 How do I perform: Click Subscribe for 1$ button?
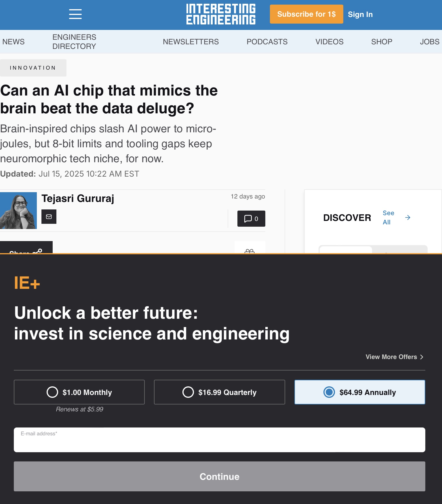pyautogui.click(x=306, y=14)
